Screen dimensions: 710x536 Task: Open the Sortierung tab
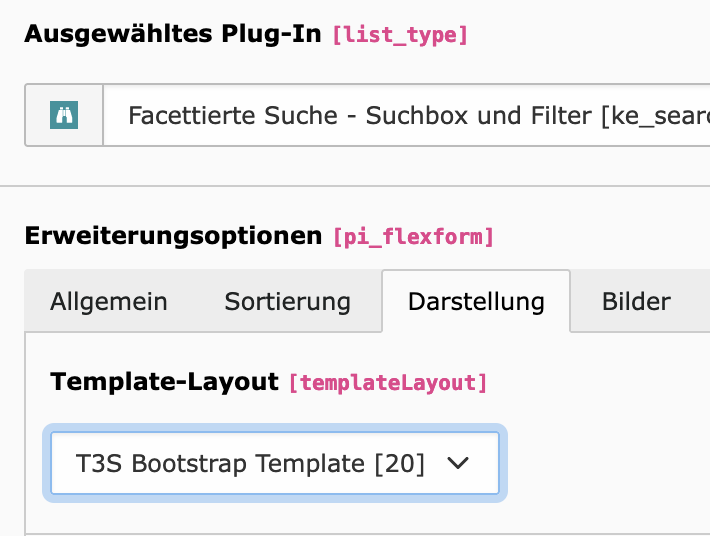click(x=288, y=302)
